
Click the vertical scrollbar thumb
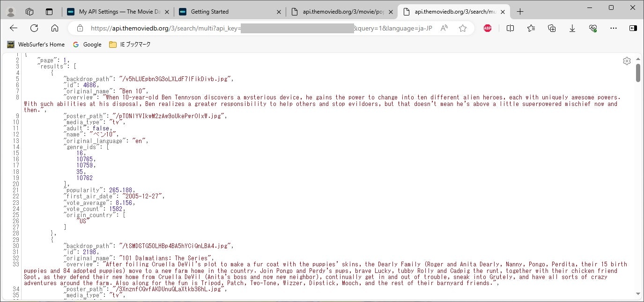click(x=638, y=73)
